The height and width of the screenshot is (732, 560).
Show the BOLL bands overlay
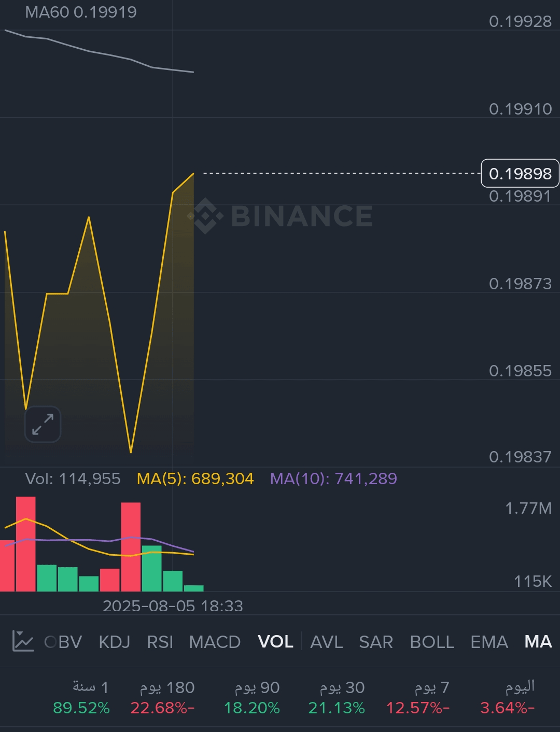[x=432, y=642]
